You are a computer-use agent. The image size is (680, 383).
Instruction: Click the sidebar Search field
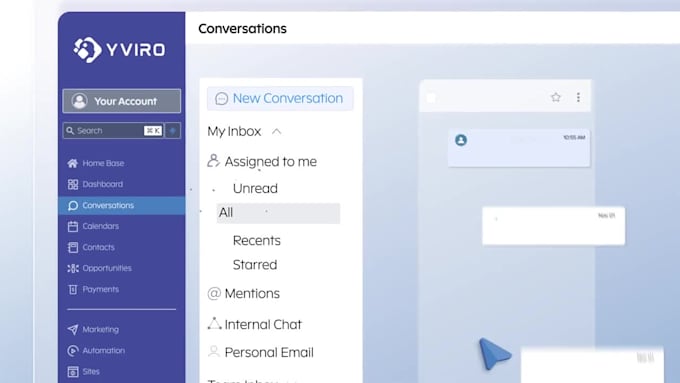(113, 131)
